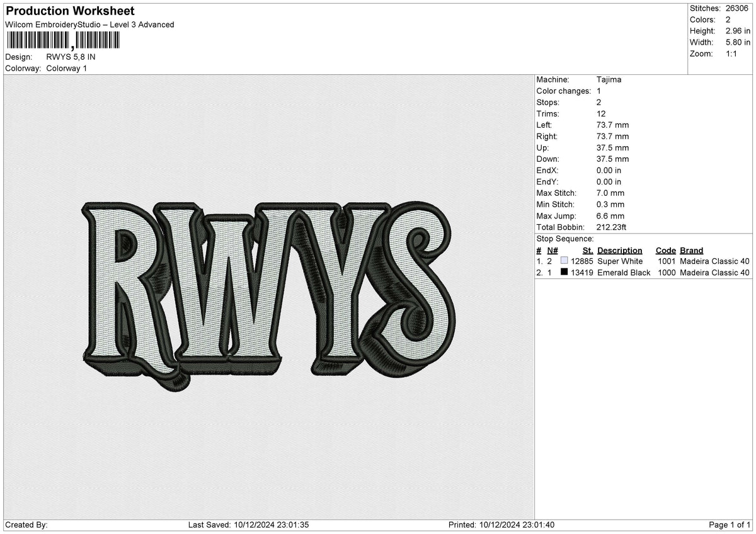
Task: Click the Zoom value 1:1
Action: click(x=732, y=54)
